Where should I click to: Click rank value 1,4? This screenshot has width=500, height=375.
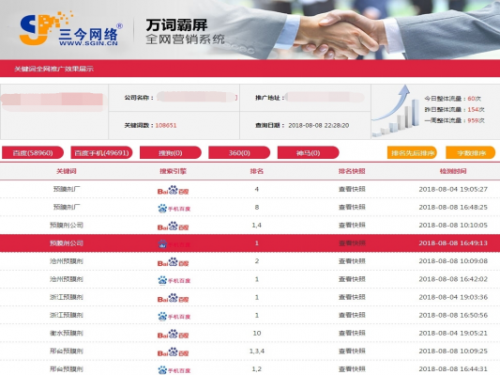257,225
